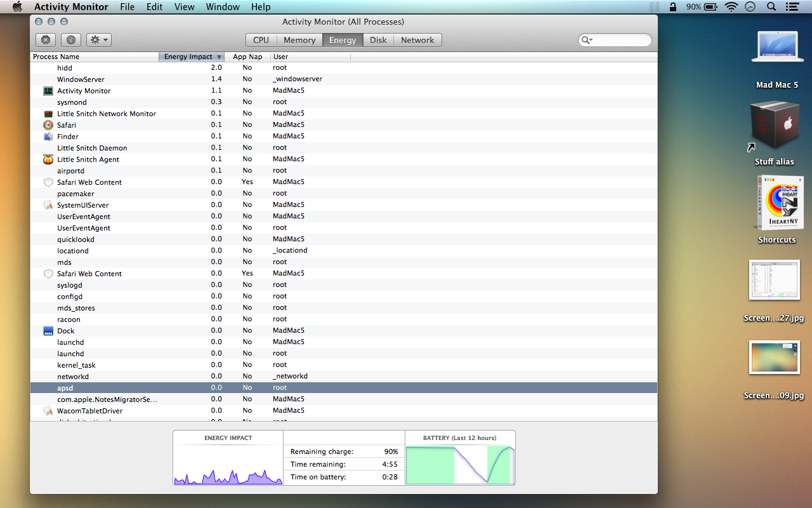Click the Safari compass icon in list
812x508 pixels.
click(48, 125)
